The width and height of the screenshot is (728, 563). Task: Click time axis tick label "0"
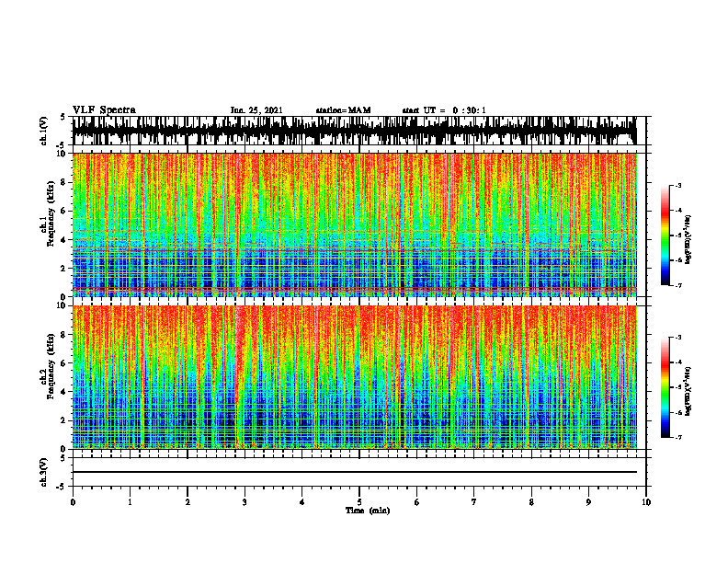pos(73,502)
